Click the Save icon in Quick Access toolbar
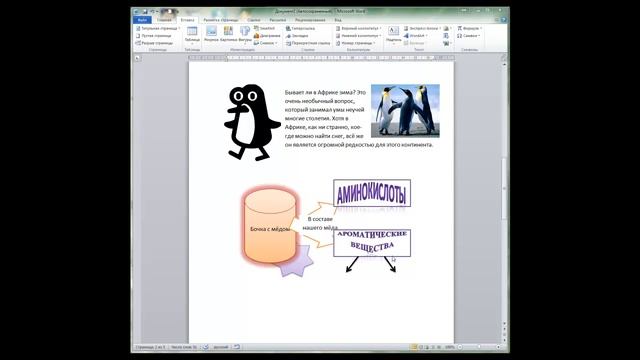 click(144, 12)
